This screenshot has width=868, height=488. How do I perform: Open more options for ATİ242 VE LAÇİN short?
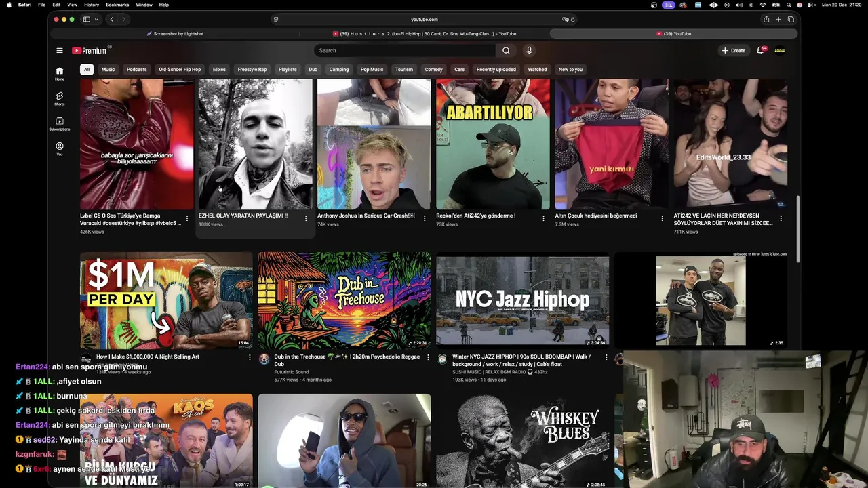click(781, 218)
